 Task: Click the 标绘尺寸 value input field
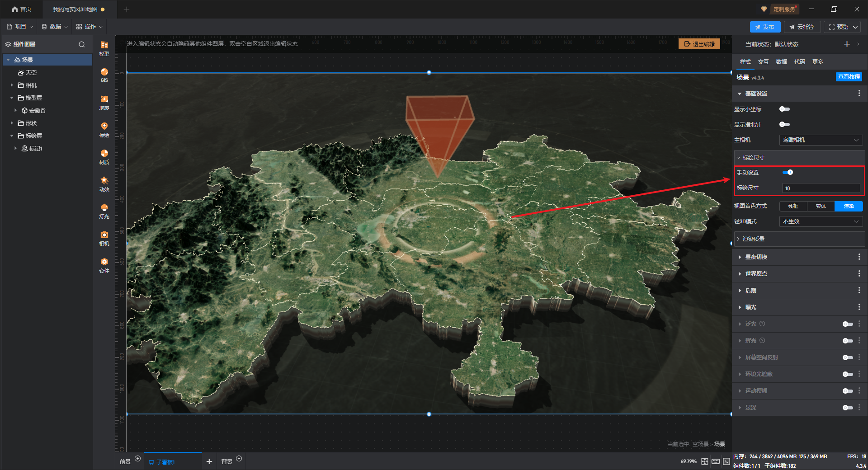tap(821, 188)
